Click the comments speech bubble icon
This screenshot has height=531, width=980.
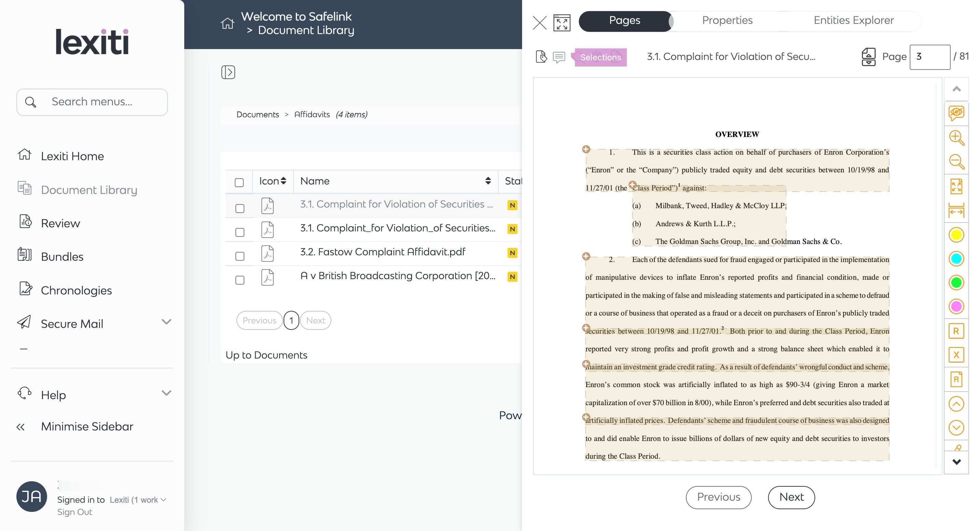559,57
